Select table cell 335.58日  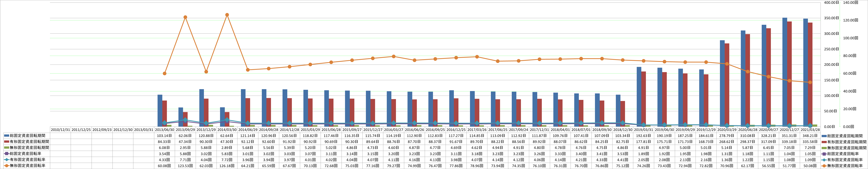[x=810, y=142]
